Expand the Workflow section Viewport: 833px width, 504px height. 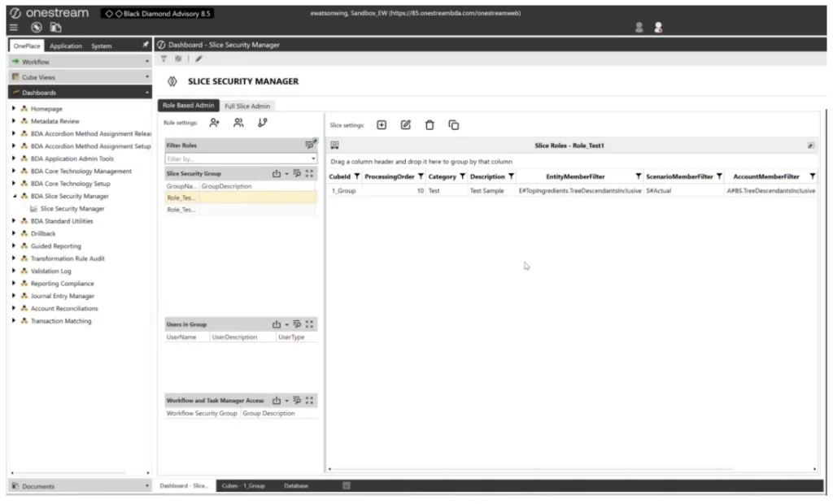[x=80, y=62]
